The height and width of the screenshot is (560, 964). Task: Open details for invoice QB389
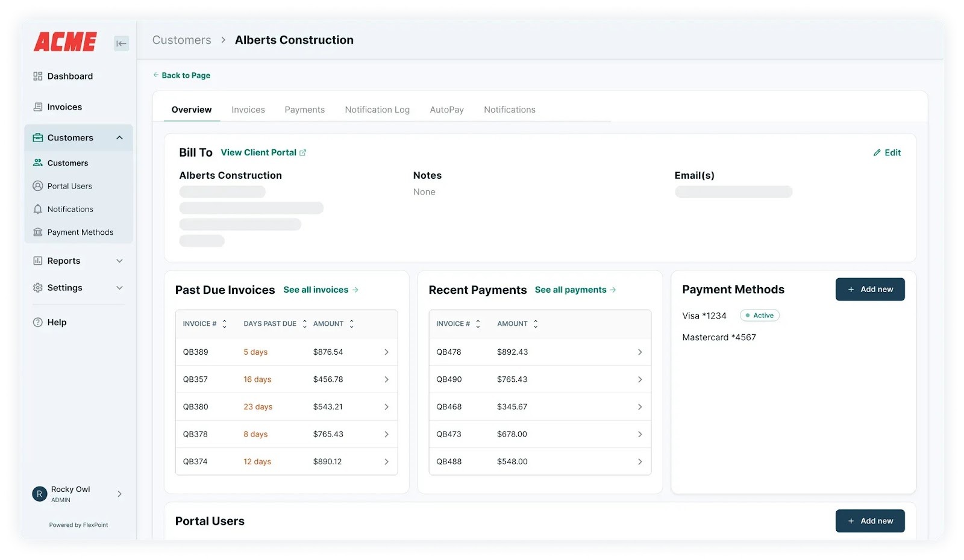click(x=386, y=352)
